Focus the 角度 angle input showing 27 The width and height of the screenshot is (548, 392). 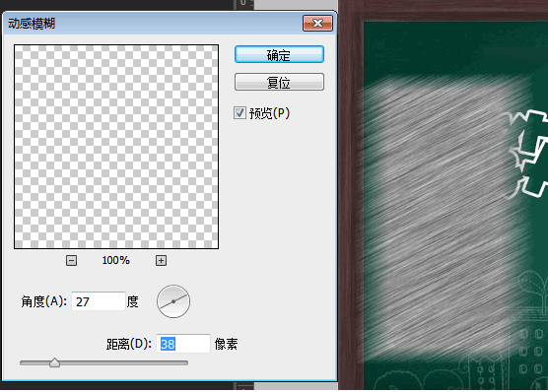99,301
